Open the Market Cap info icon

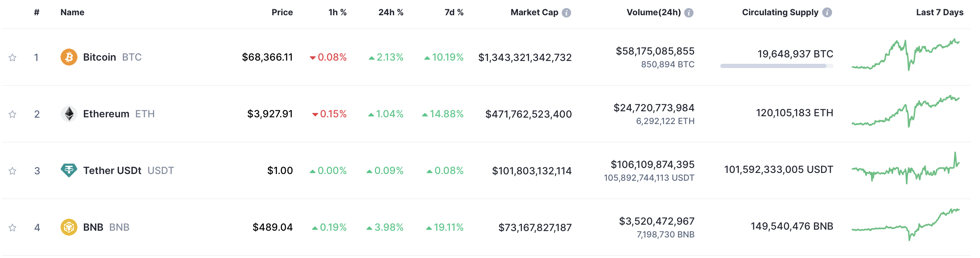click(x=566, y=12)
